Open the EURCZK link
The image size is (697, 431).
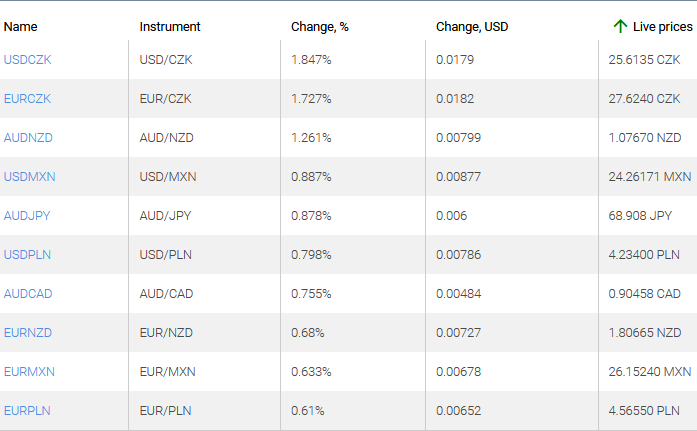(x=28, y=99)
